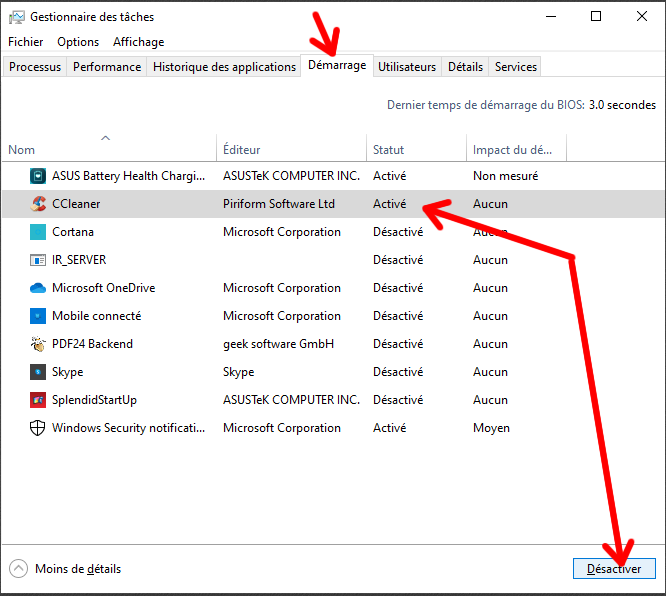Select the Skype icon in the list
666x596 pixels.
tap(38, 372)
